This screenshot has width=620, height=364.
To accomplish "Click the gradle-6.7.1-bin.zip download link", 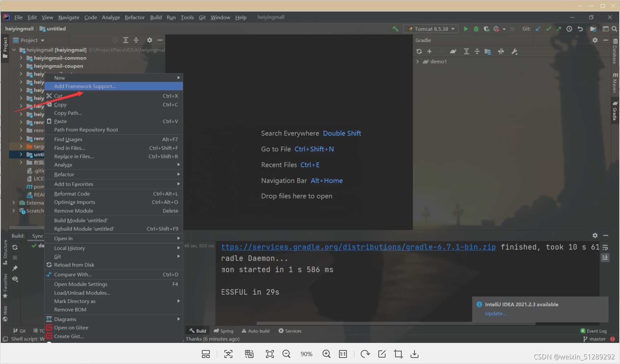I will tap(358, 247).
